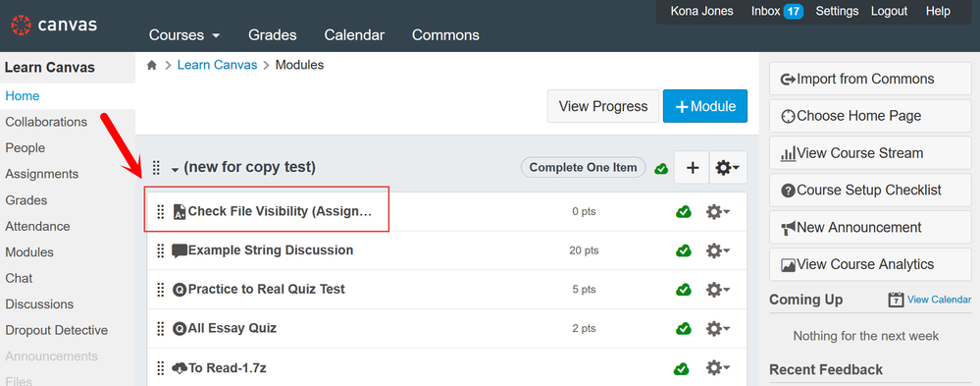Click file download icon beside To Read-1.7z

pyautogui.click(x=180, y=368)
